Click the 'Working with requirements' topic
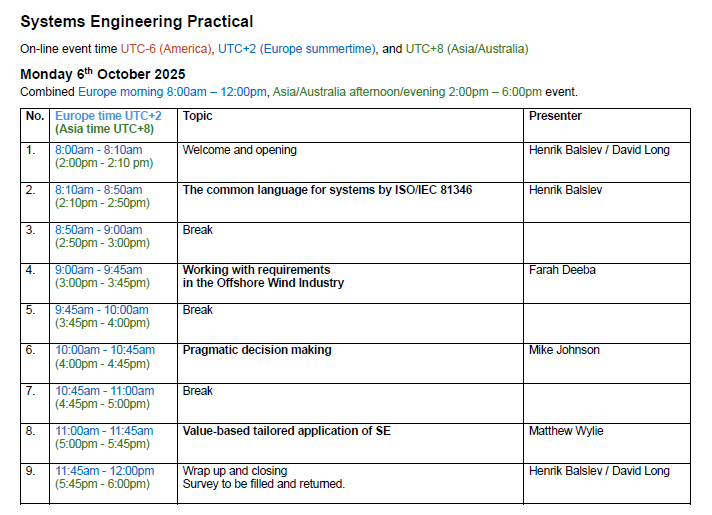 (256, 270)
